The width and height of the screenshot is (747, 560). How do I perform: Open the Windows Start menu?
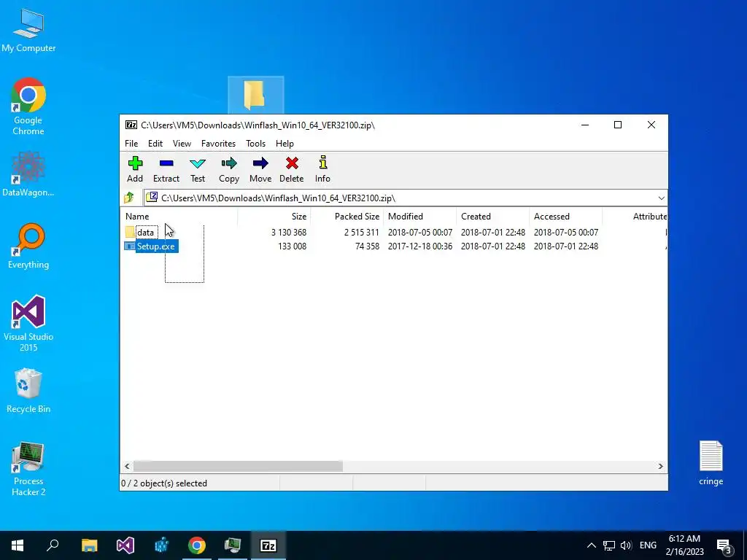(18, 545)
